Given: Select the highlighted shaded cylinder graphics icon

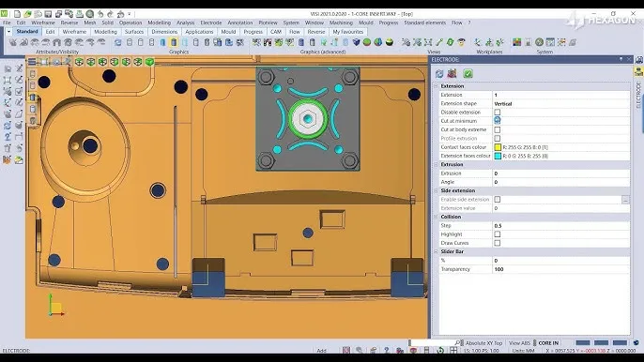Looking at the screenshot, I should (x=174, y=42).
